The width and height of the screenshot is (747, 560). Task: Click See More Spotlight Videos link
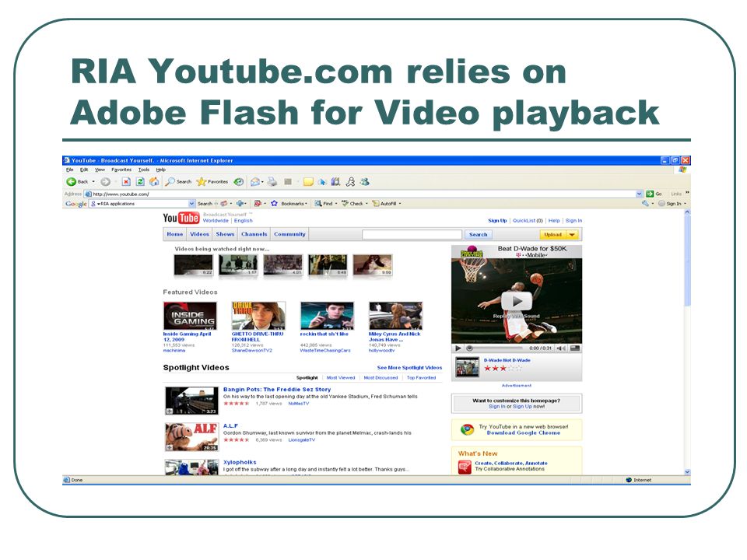409,368
